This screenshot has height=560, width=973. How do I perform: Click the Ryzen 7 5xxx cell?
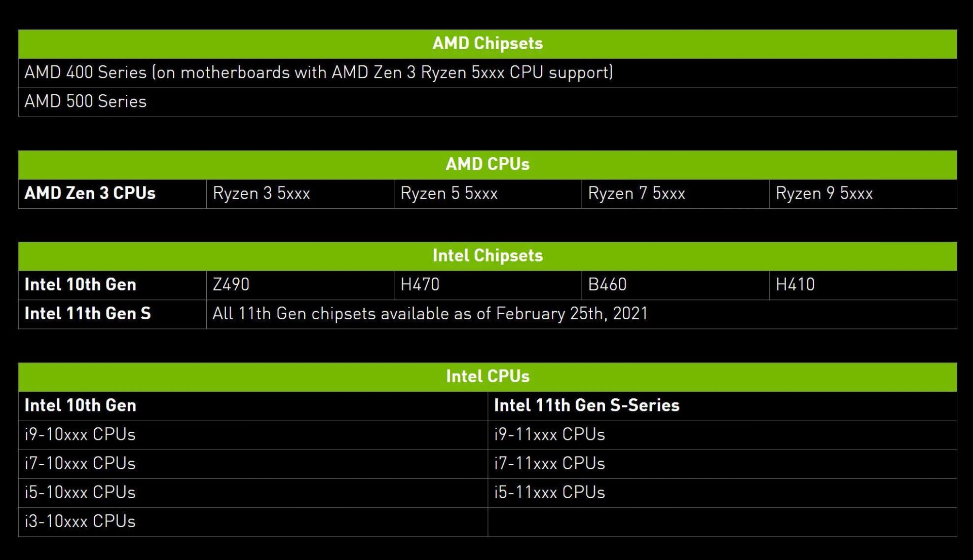637,194
